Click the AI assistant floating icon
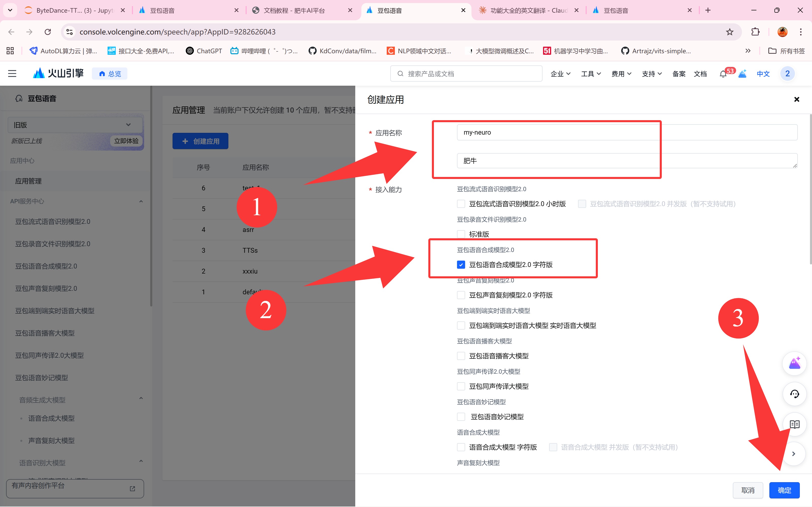 tap(794, 363)
